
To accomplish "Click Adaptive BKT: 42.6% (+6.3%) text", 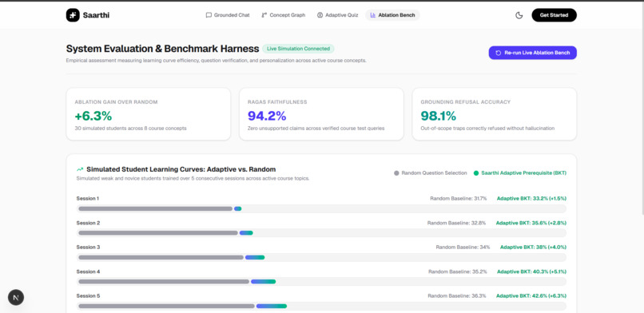I will 531,295.
